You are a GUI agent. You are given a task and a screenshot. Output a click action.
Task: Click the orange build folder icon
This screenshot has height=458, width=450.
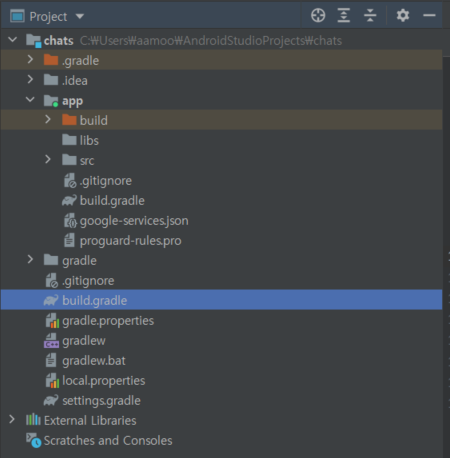[69, 120]
